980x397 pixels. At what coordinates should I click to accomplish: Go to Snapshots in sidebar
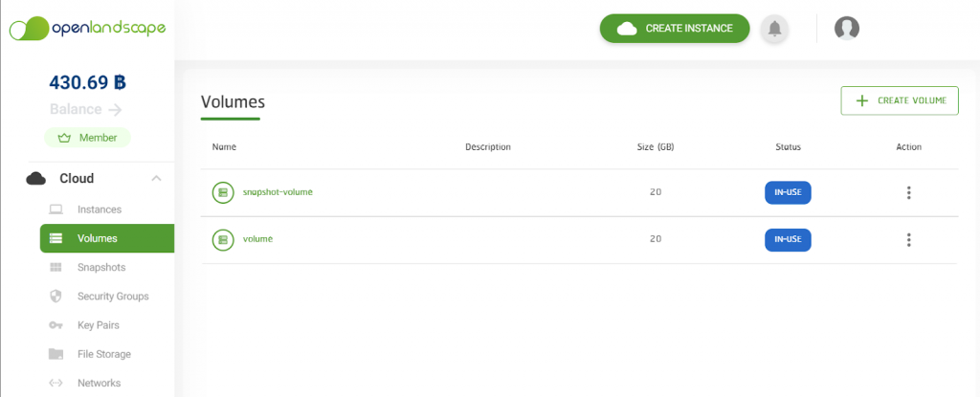pyautogui.click(x=100, y=268)
